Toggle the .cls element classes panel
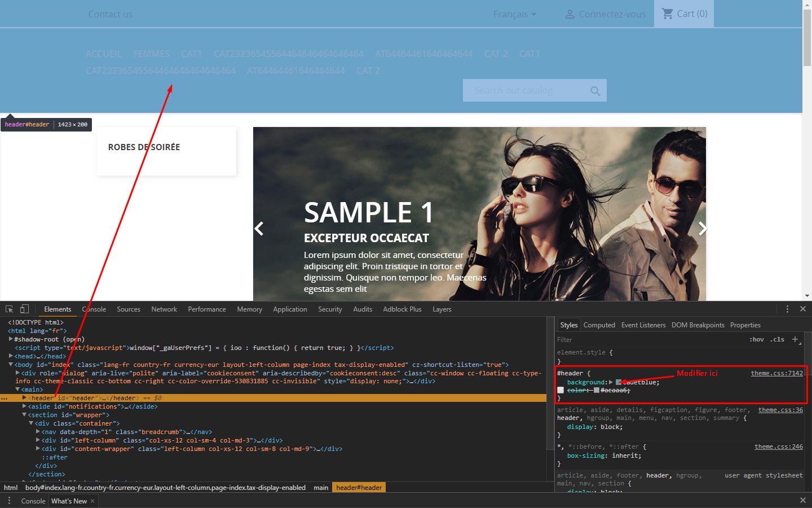This screenshot has height=508, width=812. tap(778, 339)
